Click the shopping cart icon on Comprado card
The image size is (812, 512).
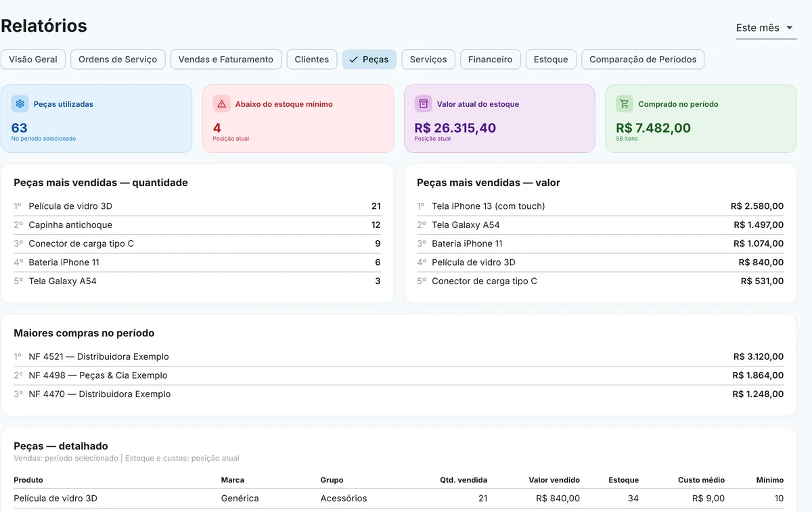pyautogui.click(x=624, y=103)
